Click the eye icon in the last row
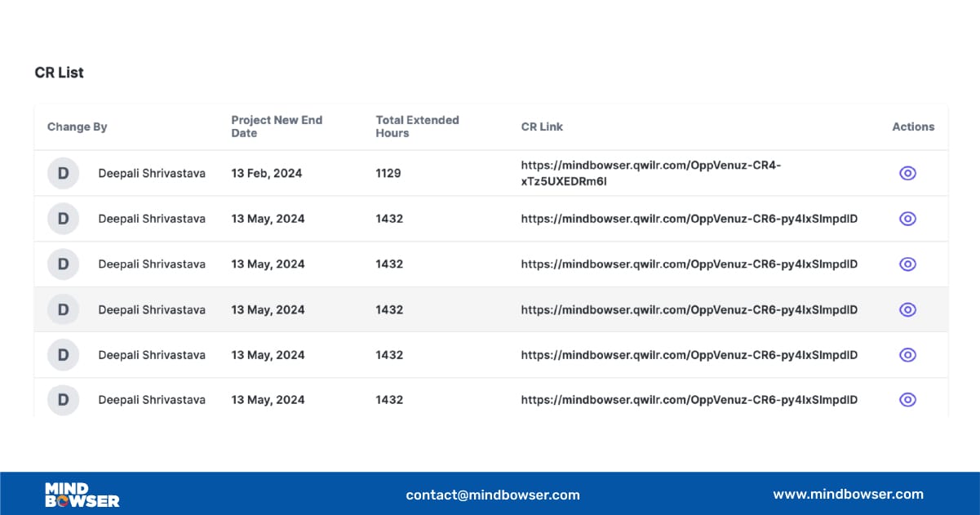Viewport: 980px width, 515px height. 907,400
